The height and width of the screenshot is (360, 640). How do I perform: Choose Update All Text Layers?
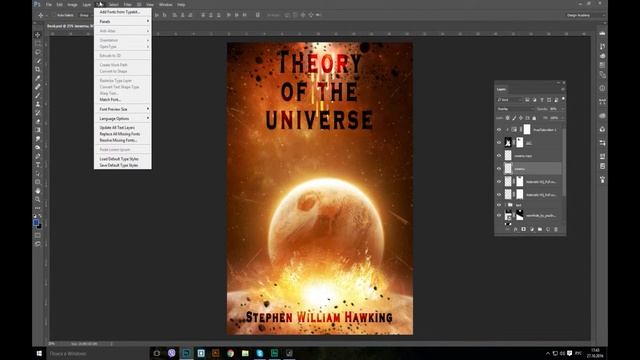pyautogui.click(x=123, y=128)
